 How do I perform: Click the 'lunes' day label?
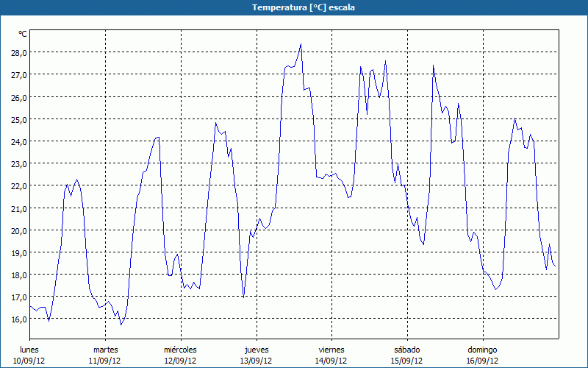click(x=29, y=349)
